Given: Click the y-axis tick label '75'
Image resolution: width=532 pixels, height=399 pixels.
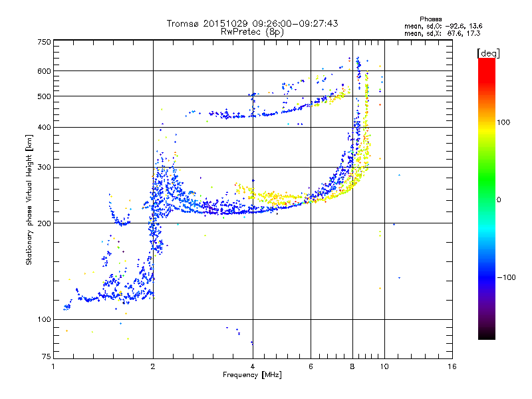Looking at the screenshot, I should (47, 356).
